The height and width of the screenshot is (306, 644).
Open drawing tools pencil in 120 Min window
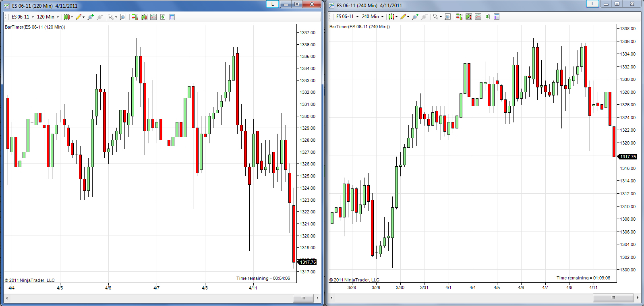78,17
